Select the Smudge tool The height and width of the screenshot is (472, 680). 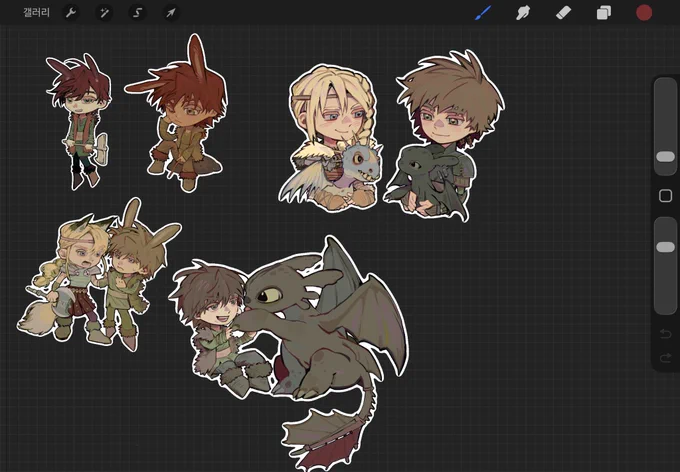[x=523, y=13]
